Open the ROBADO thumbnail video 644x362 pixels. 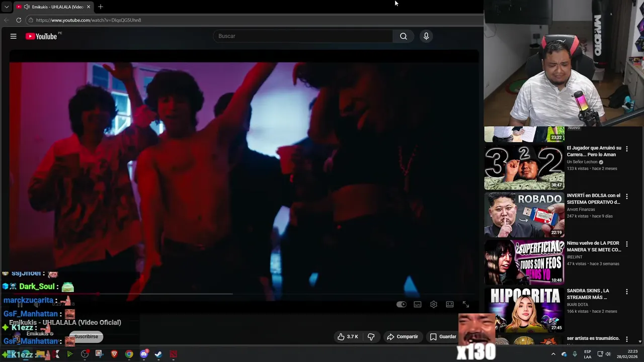pyautogui.click(x=524, y=215)
